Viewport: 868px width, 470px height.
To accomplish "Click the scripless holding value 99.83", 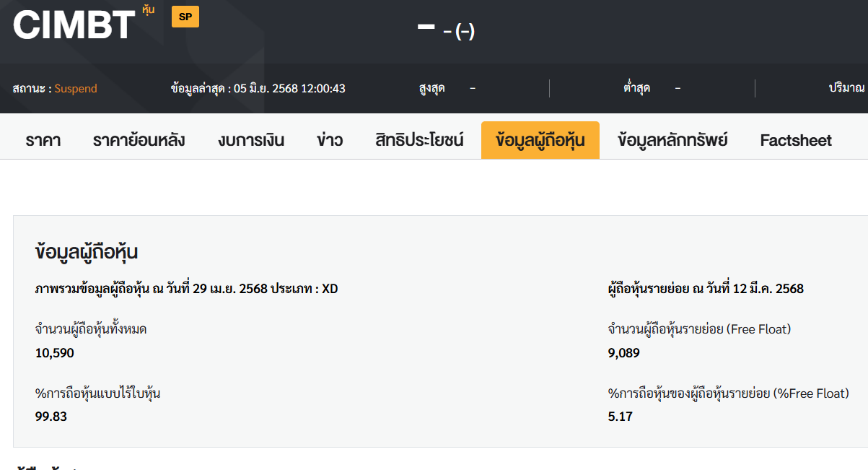I will (51, 417).
